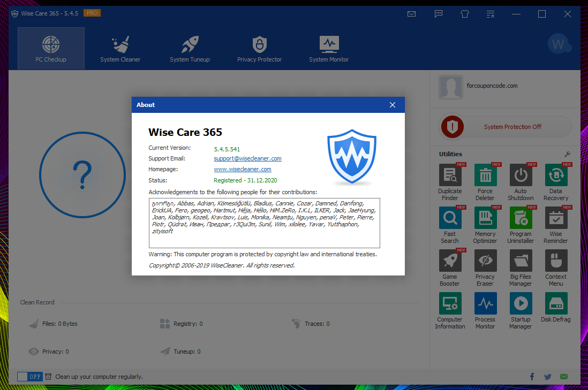This screenshot has height=390, width=588.
Task: Click the Privacy: 0 record
Action: tap(49, 351)
